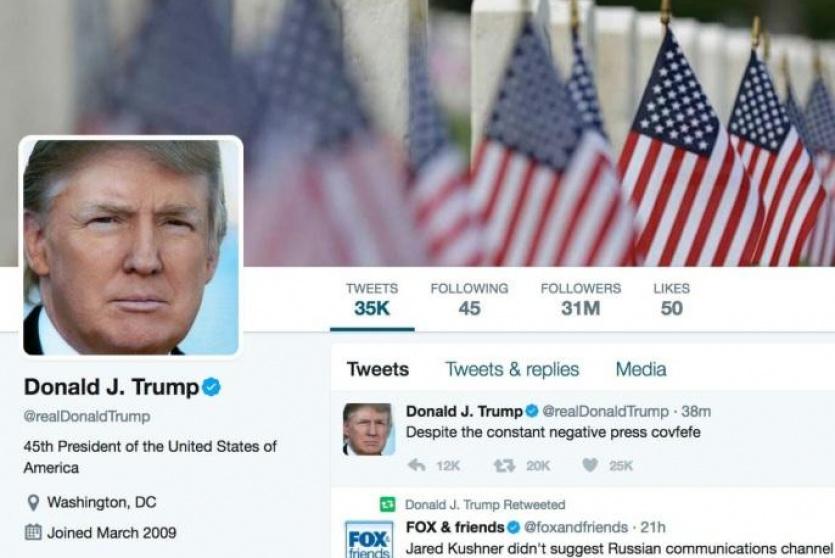Click verified badge in covfefe tweet header

(x=531, y=411)
